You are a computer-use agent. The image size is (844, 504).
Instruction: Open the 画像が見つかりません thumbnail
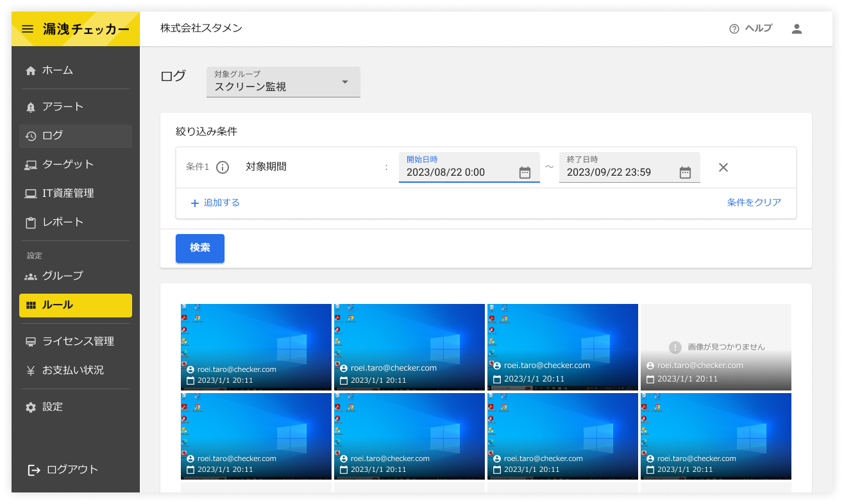pos(716,347)
